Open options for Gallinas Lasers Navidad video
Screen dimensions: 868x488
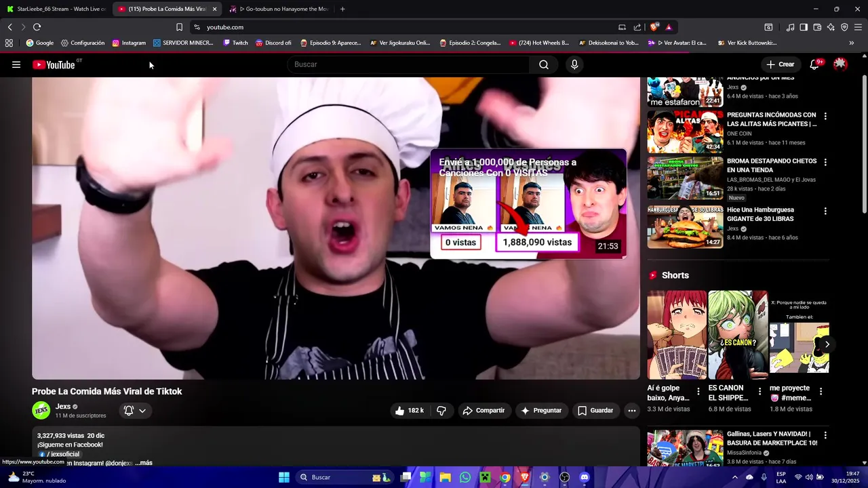[x=825, y=435]
